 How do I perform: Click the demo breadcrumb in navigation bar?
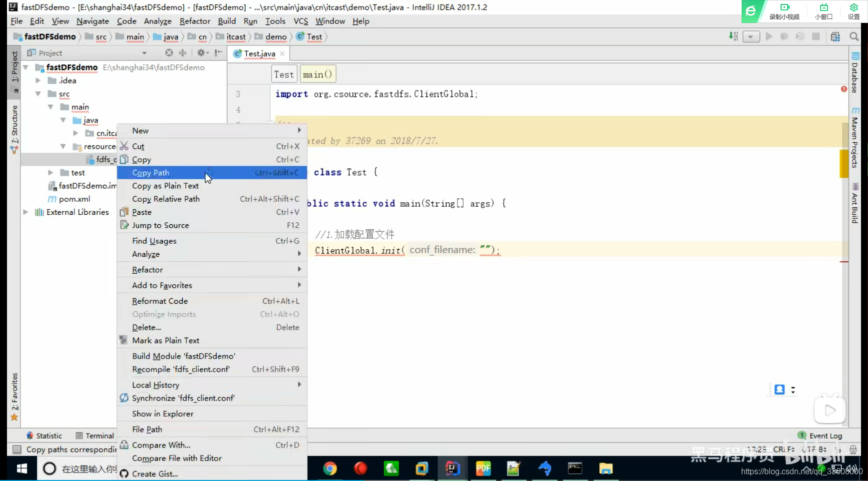271,36
